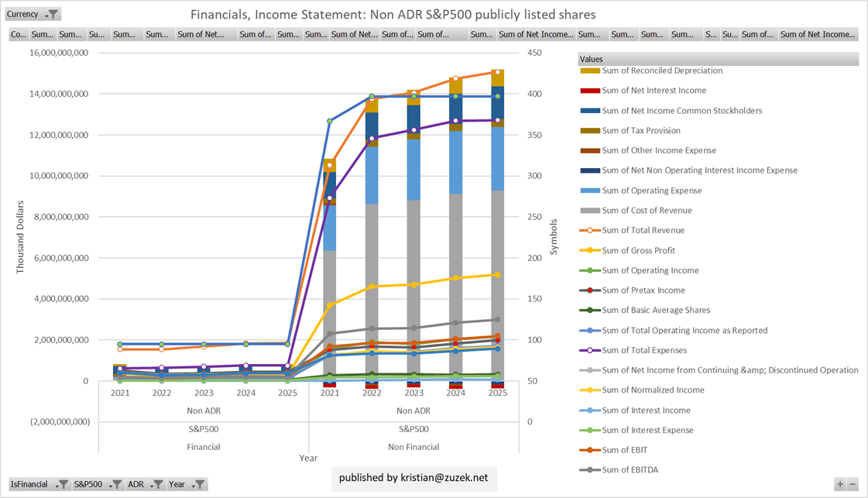Click Sum of Total Expenses legend marker
Image resolution: width=868 pixels, height=498 pixels.
point(590,350)
